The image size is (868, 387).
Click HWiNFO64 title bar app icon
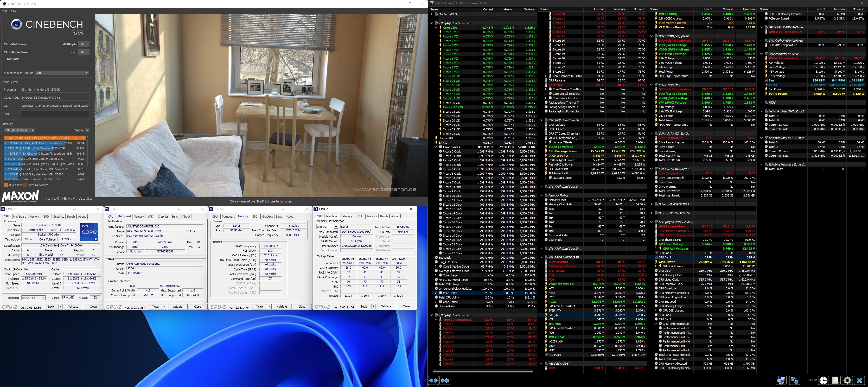coord(432,3)
